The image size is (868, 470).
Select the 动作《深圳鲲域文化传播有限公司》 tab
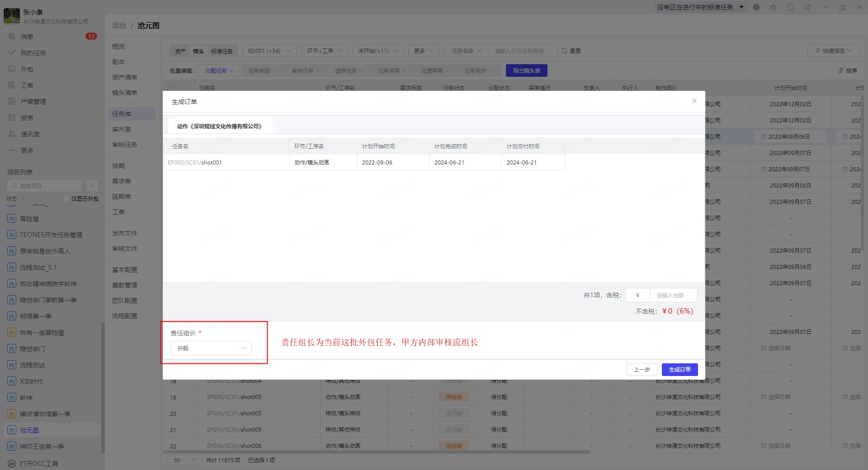(x=219, y=126)
